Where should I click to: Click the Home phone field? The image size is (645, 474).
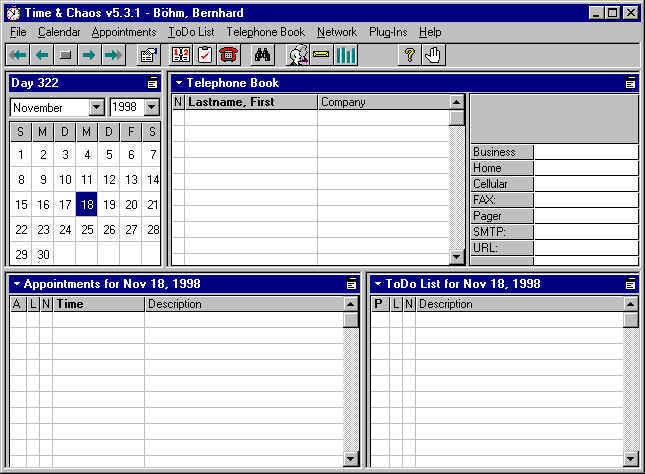click(586, 168)
